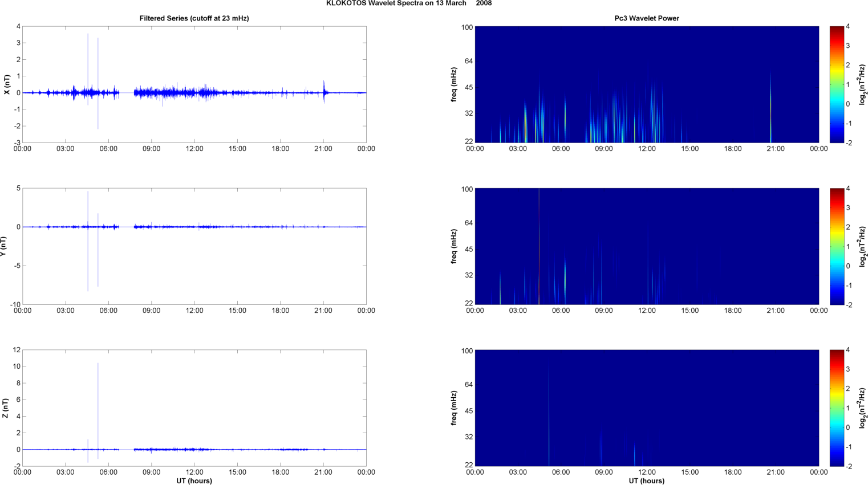Image resolution: width=868 pixels, height=485 pixels.
Task: Click the bright streak near 05:00 in Z spectrum
Action: coord(549,422)
